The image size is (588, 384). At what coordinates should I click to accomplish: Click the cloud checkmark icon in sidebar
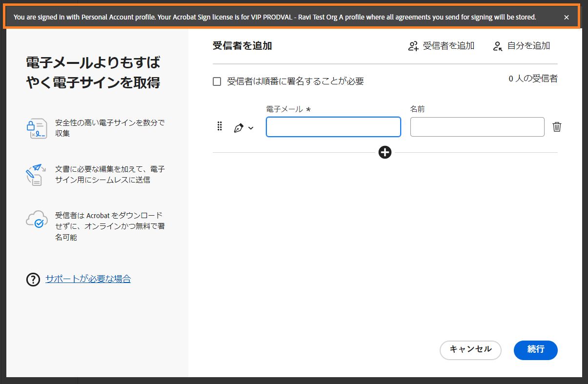coord(36,221)
